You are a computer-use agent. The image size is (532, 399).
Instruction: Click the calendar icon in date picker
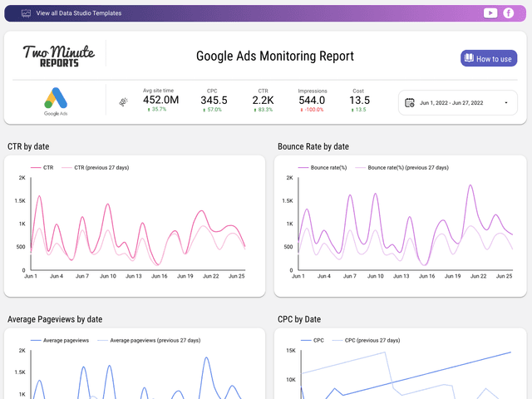pyautogui.click(x=410, y=103)
